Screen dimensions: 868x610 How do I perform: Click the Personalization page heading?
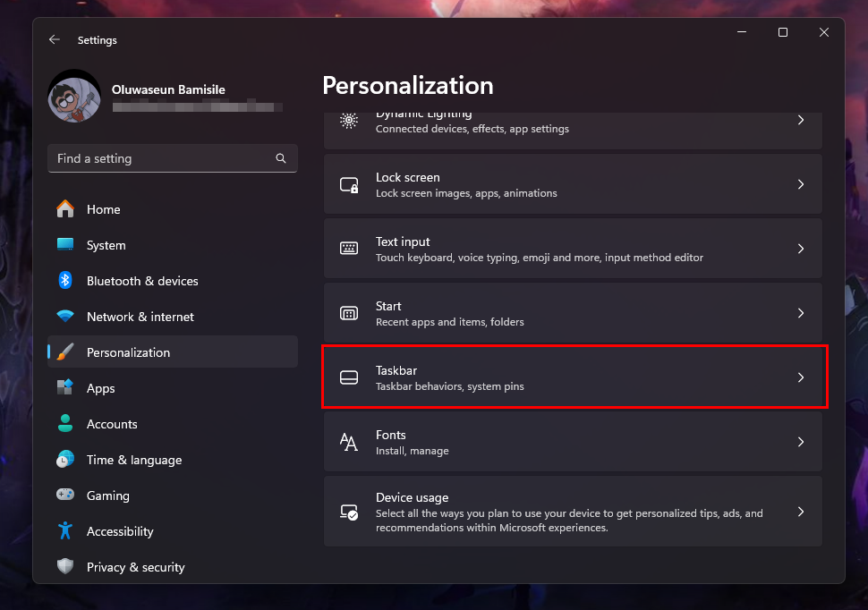[x=408, y=86]
